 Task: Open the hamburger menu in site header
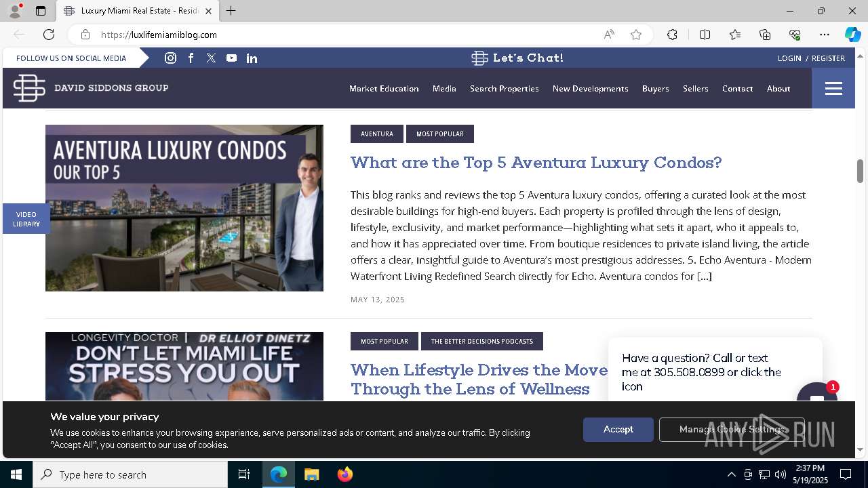click(833, 88)
